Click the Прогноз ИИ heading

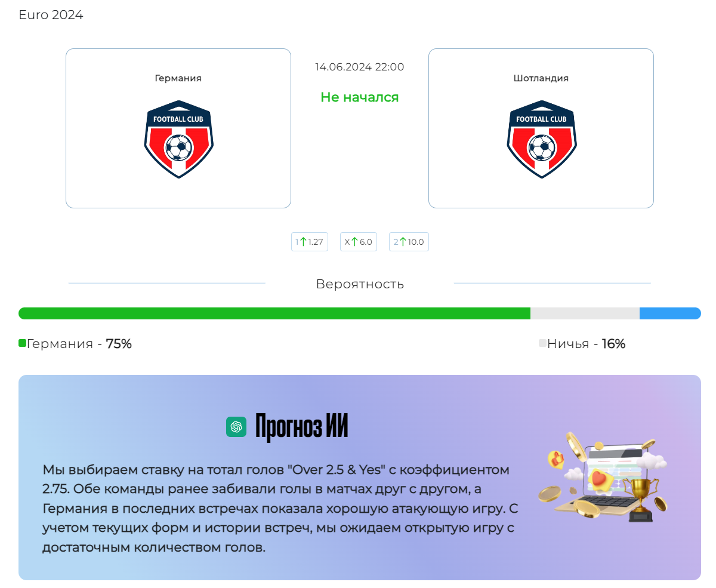click(x=301, y=427)
